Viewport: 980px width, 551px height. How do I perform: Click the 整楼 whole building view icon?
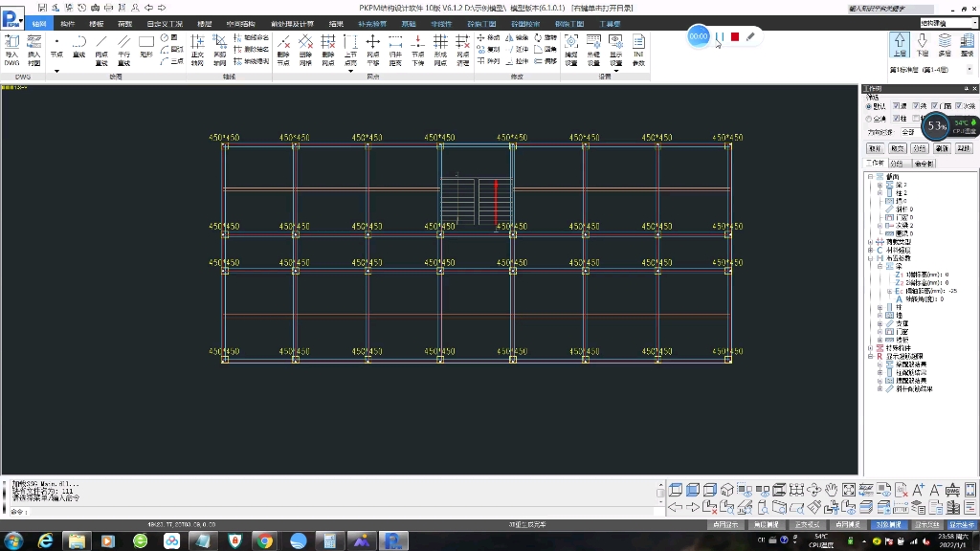pos(967,45)
